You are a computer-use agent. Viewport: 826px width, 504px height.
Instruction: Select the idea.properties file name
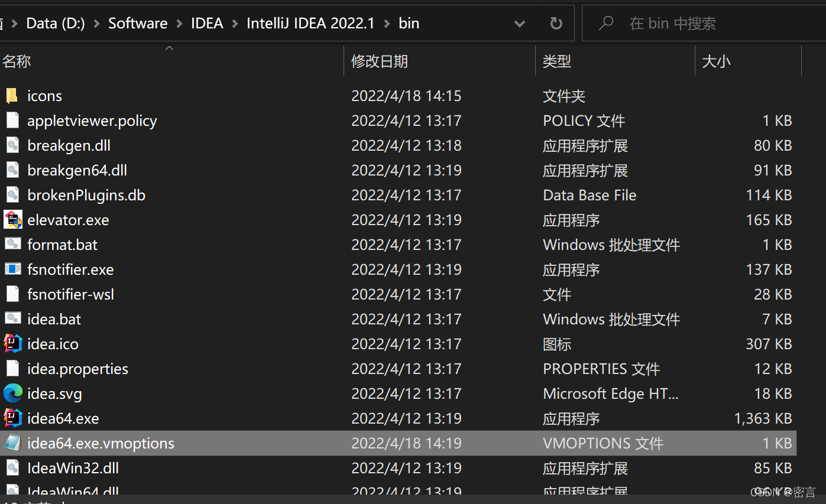(77, 369)
